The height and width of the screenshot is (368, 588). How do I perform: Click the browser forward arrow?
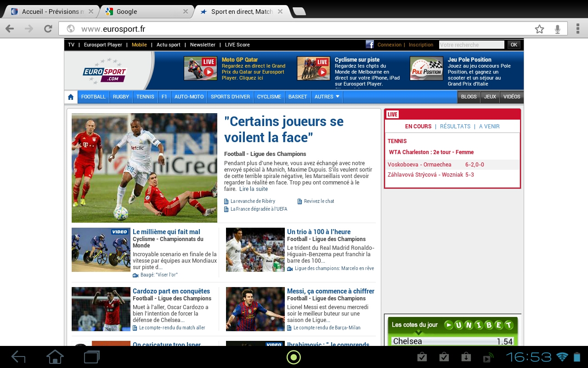tap(29, 29)
